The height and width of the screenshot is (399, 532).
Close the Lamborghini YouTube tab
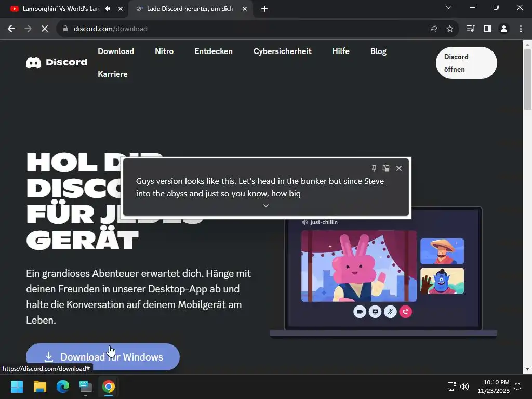click(121, 9)
